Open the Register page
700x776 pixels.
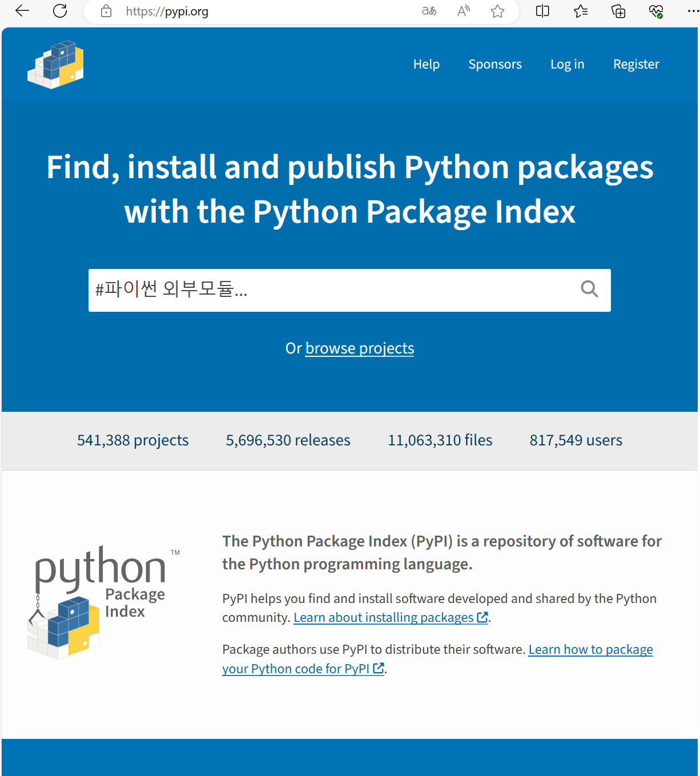[636, 64]
